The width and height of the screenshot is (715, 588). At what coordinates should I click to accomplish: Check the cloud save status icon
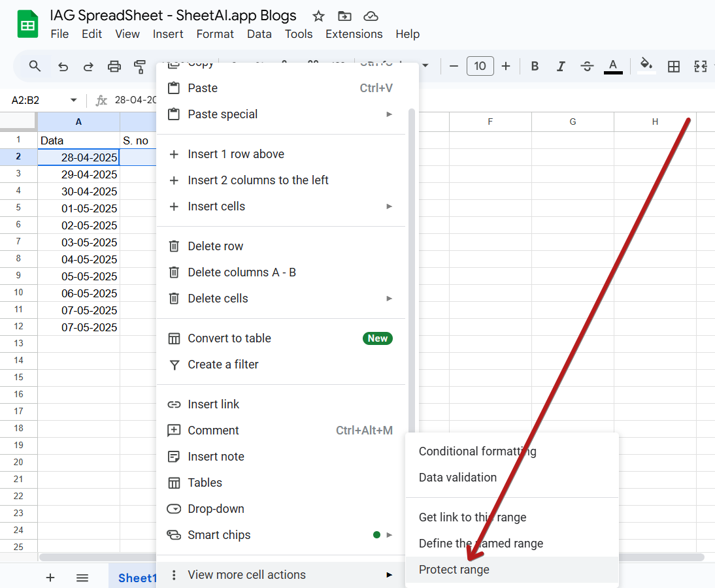click(x=371, y=16)
